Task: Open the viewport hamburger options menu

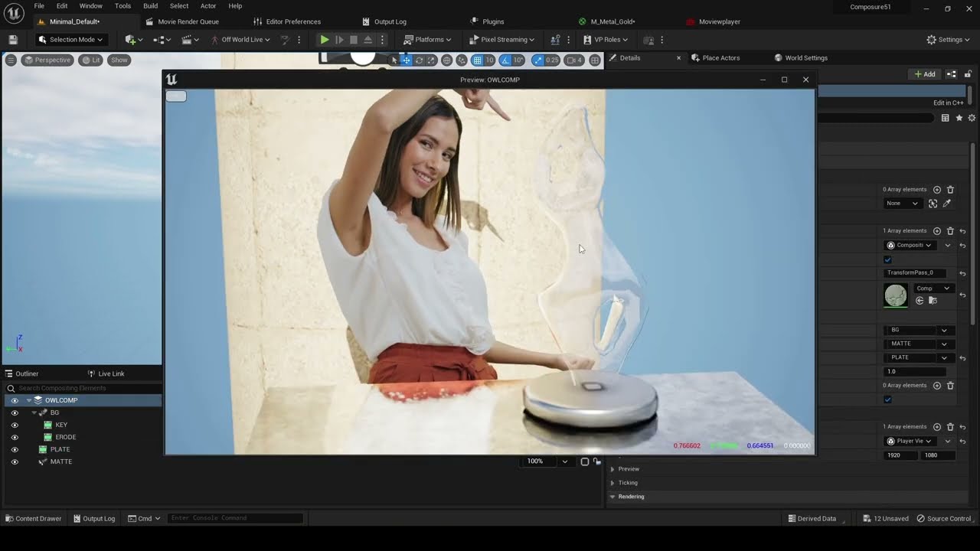Action: pos(11,60)
